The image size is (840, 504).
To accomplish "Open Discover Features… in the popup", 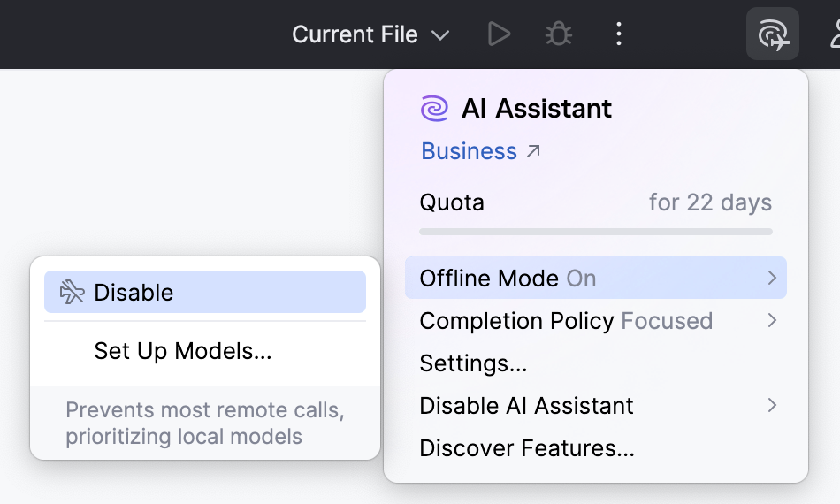I will (596, 447).
